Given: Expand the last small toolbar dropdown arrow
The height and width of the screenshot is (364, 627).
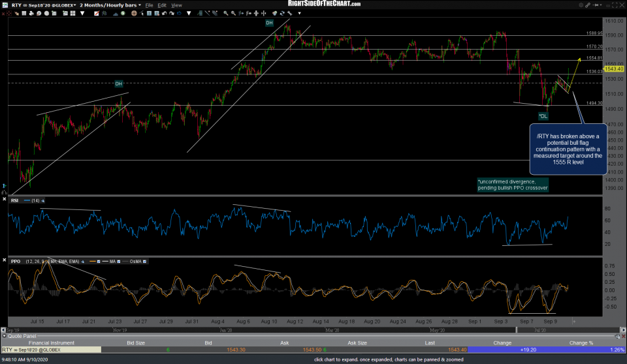Looking at the screenshot, I should coord(300,13).
